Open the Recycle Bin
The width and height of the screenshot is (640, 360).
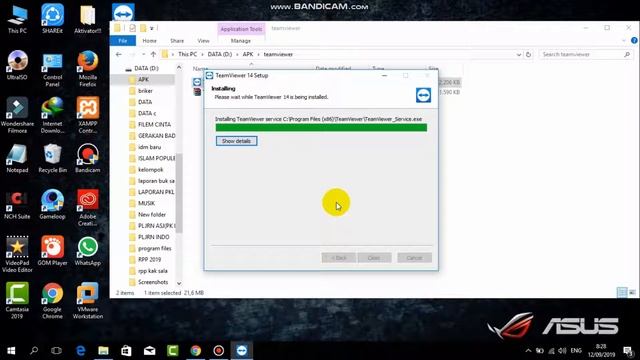point(52,158)
